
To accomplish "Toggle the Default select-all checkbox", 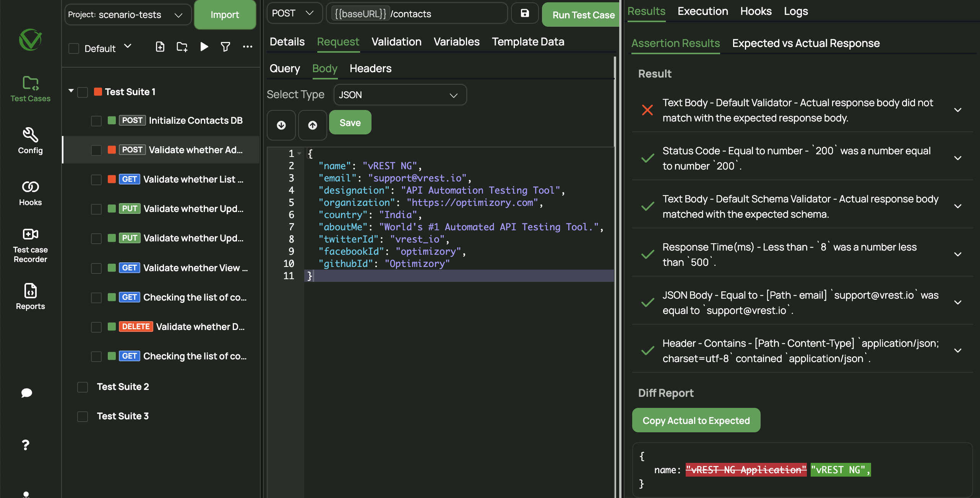I will [74, 49].
